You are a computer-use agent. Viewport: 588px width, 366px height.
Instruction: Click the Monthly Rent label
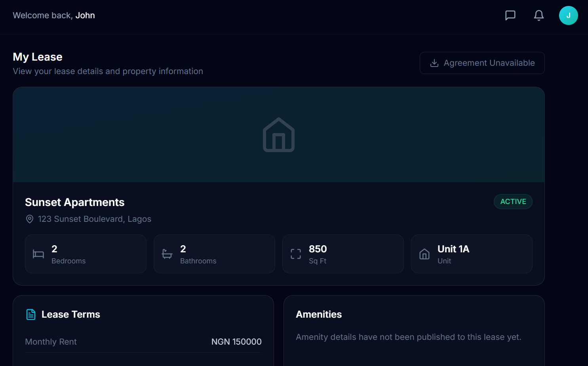(x=51, y=342)
